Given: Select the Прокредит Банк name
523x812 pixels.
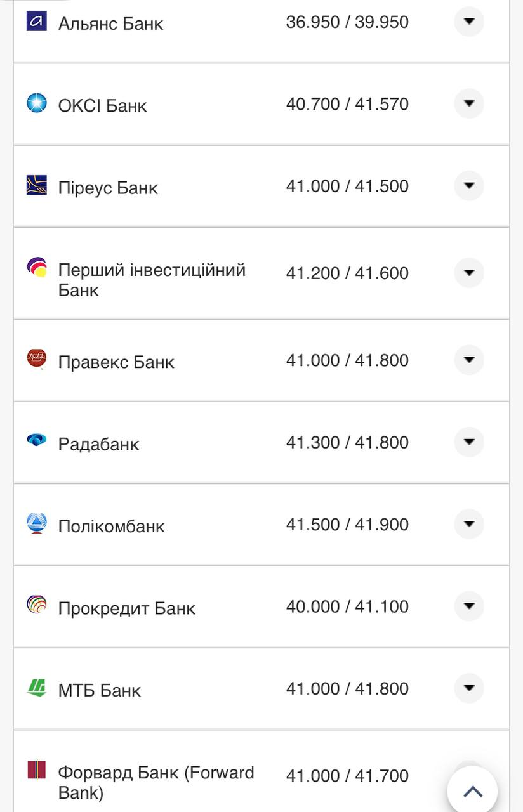Looking at the screenshot, I should [127, 608].
